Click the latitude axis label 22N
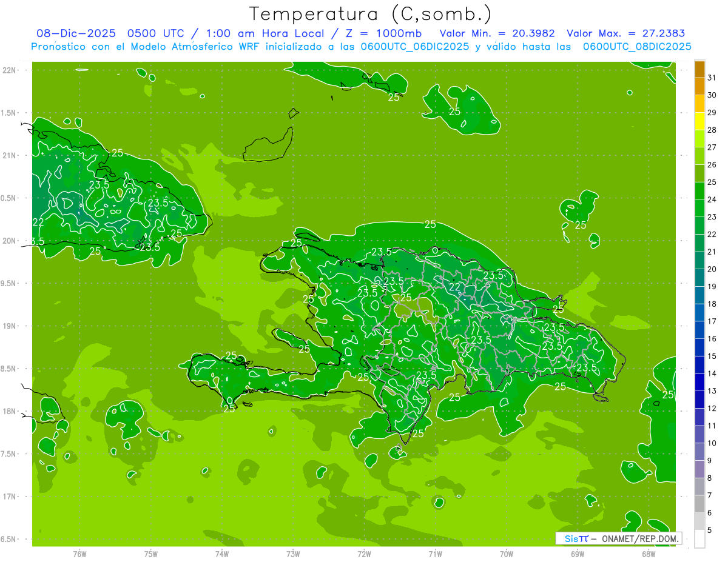 tap(10, 70)
